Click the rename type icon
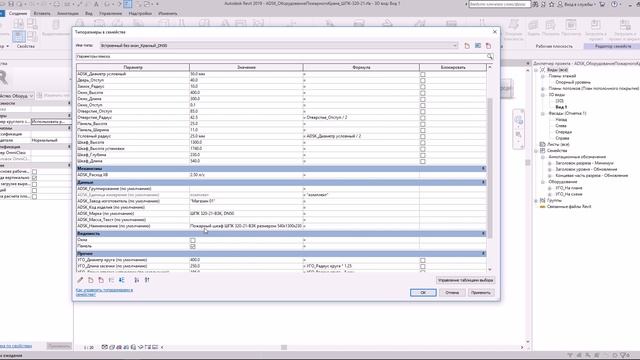640x360 pixels. coord(478,46)
